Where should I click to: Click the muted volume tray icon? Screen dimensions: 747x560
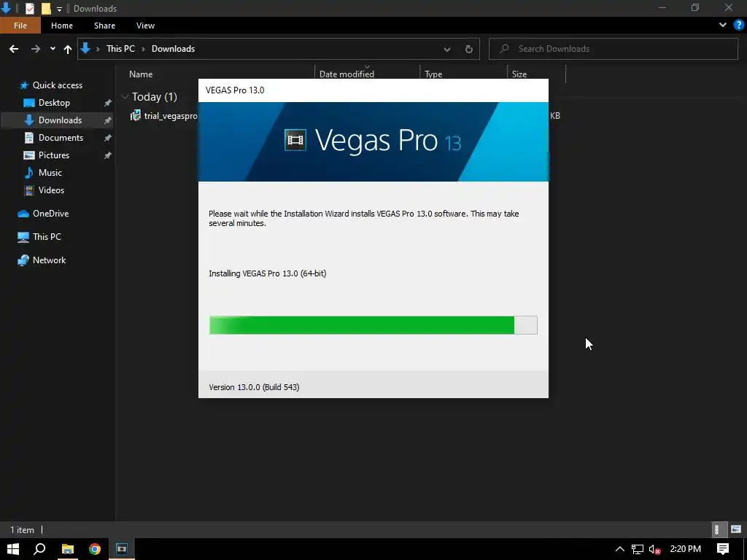(655, 549)
